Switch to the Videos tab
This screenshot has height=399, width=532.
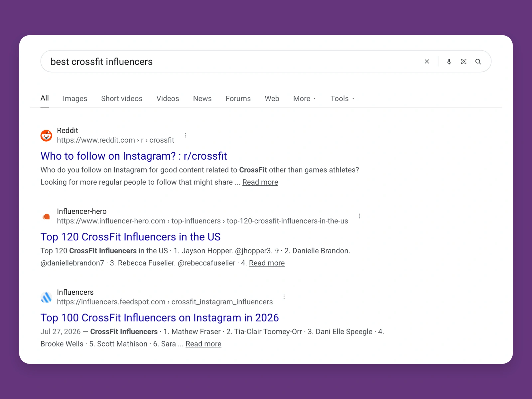point(168,98)
